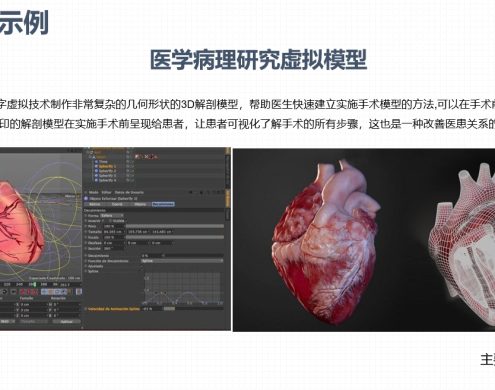Screen dimensions: 495x390
Task: Toggle the Visible checkbox in falloff settings
Action: click(x=110, y=221)
